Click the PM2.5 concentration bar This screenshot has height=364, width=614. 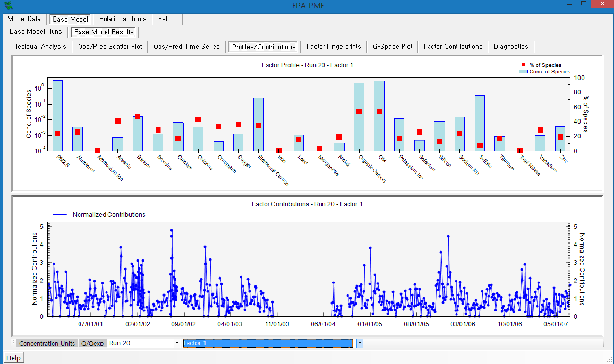pos(57,116)
